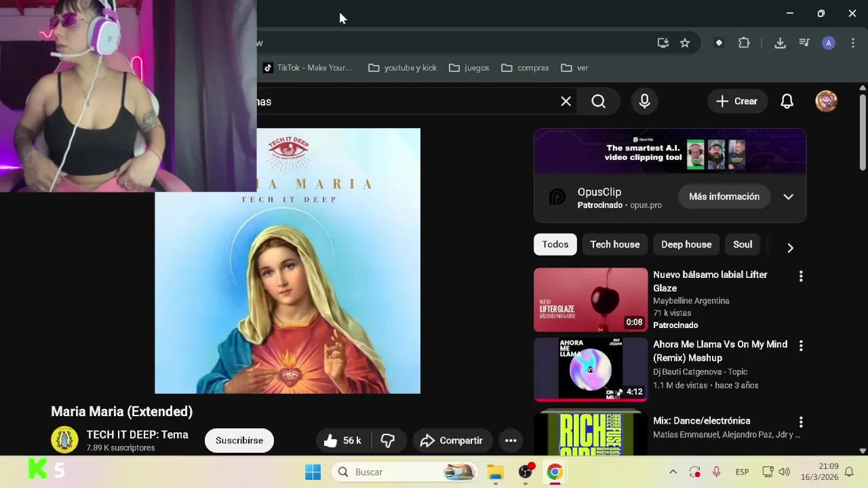Click the Crear button
The width and height of the screenshot is (868, 488).
737,102
